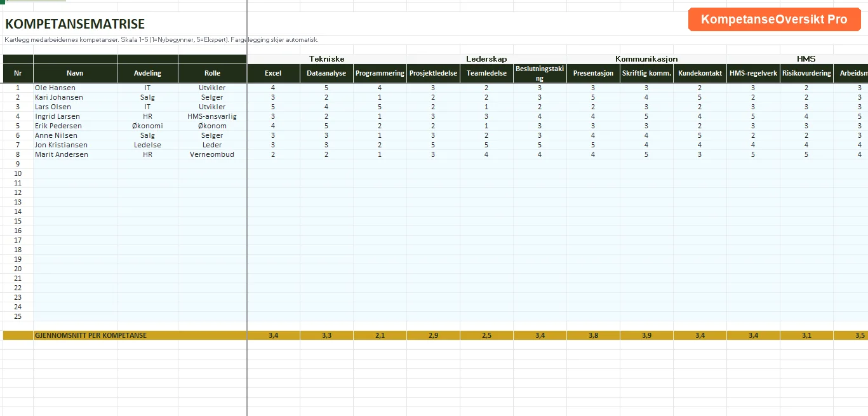Image resolution: width=868 pixels, height=416 pixels.
Task: Click the Excel column header
Action: [273, 73]
